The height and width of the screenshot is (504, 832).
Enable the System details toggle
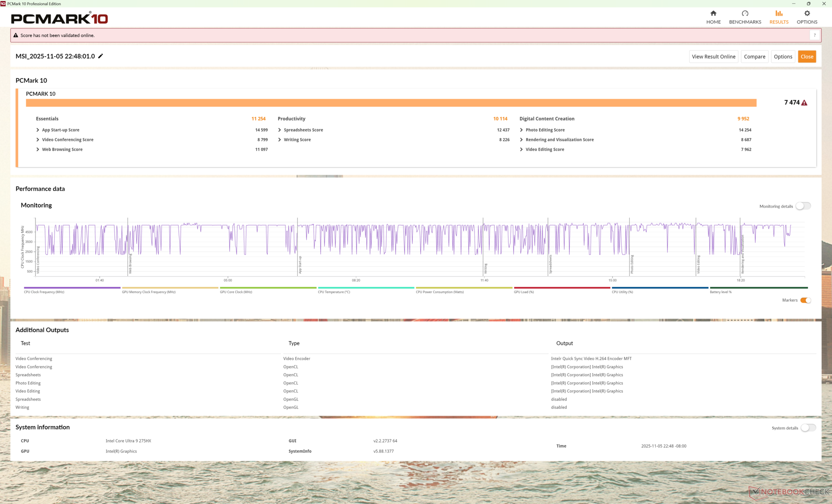click(808, 428)
